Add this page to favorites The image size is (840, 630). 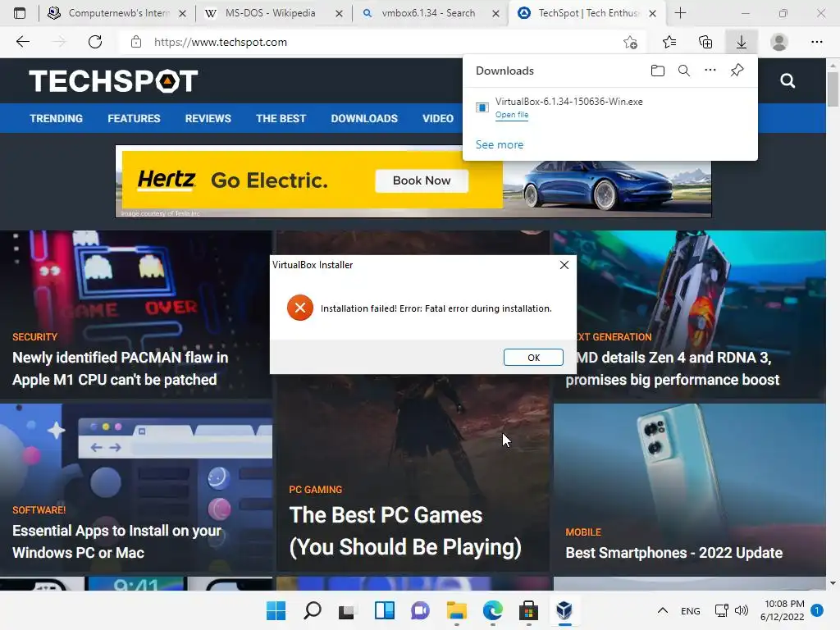click(x=631, y=42)
